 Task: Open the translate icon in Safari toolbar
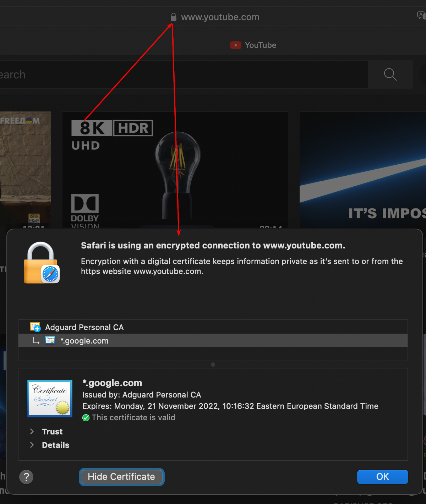point(421,16)
